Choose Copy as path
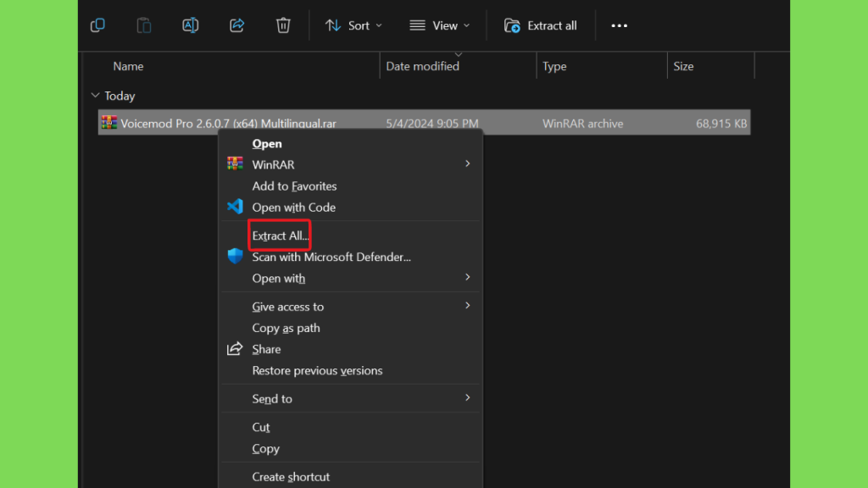The height and width of the screenshot is (488, 868). (286, 328)
